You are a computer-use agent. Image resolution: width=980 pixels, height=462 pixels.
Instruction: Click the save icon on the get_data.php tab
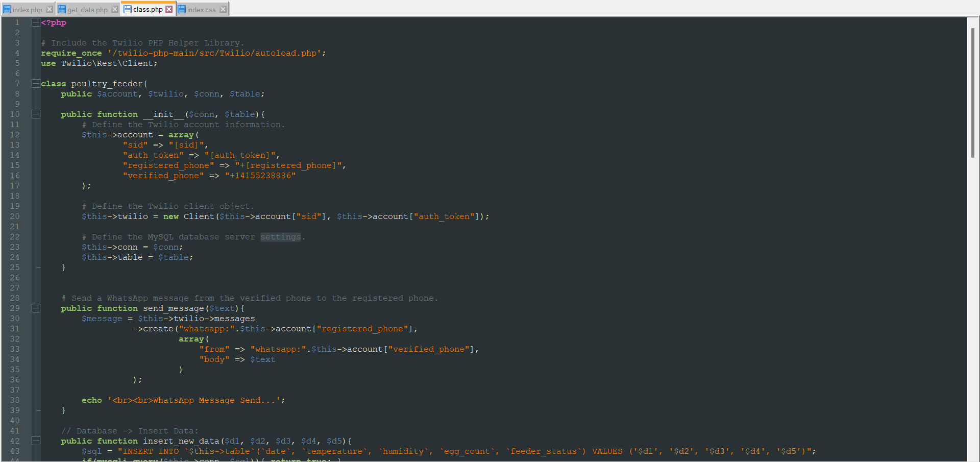[62, 9]
